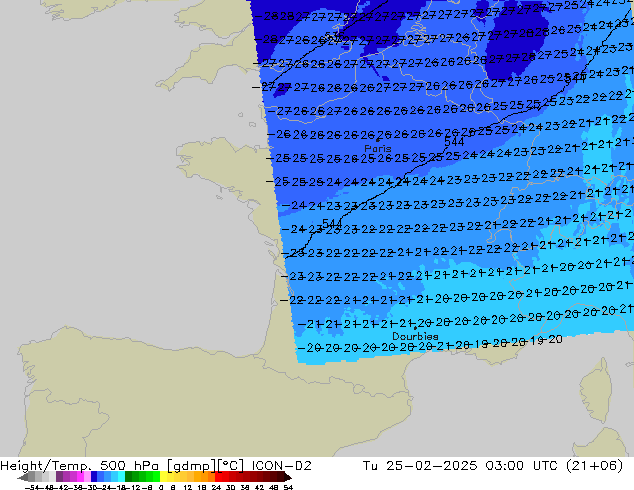The image size is (634, 490).
Task: Click the yellow legend swatch at 0
Action: [163, 477]
